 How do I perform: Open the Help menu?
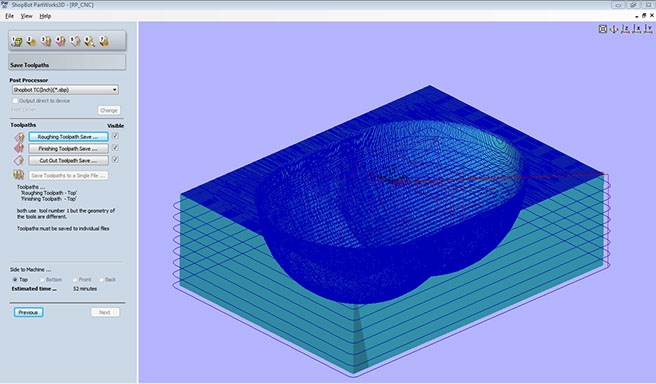coord(45,16)
